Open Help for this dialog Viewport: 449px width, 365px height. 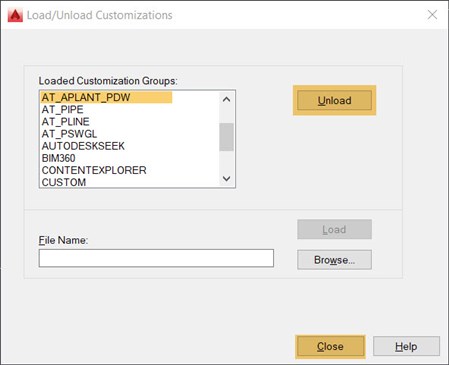(x=406, y=346)
